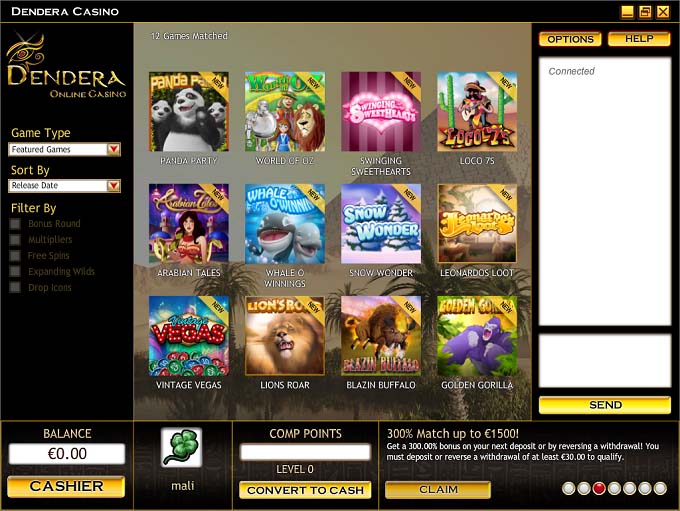Open the Cashier
This screenshot has height=511, width=680.
[x=66, y=486]
